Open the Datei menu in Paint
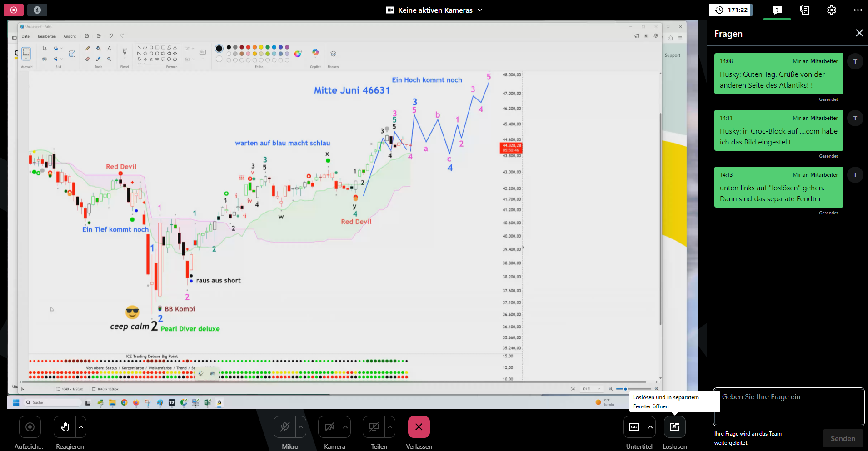Screen dimensions: 868x451 26,36
